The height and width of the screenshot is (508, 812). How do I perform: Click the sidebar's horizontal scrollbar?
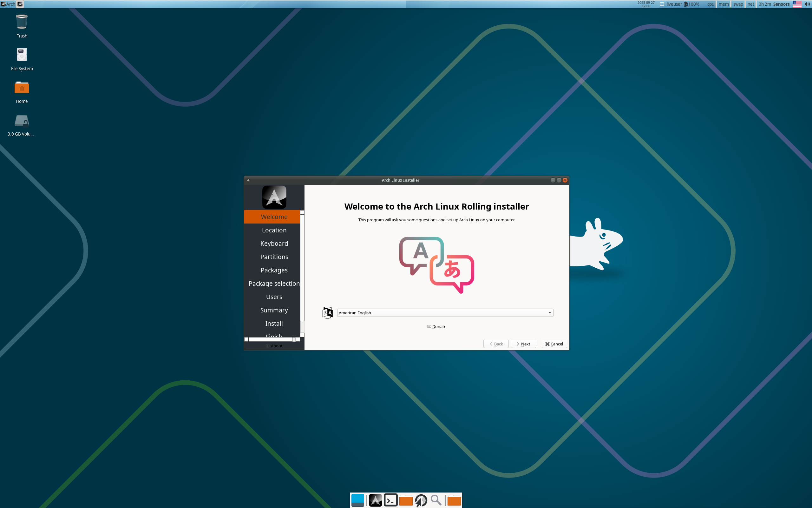point(272,339)
